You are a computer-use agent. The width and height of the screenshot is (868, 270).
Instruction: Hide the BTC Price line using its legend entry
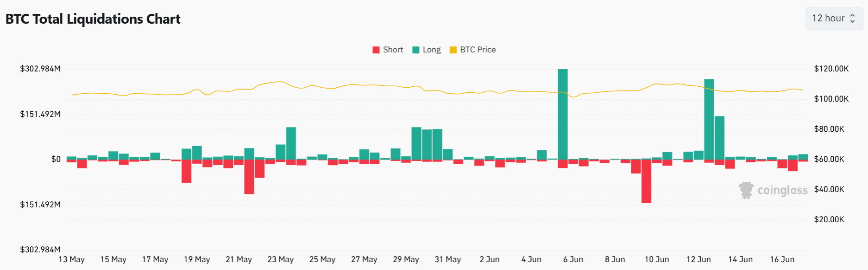pos(473,49)
